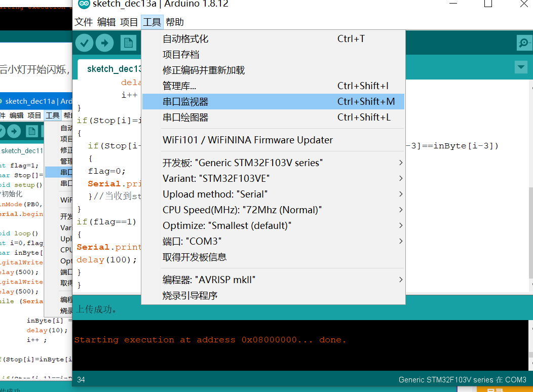The height and width of the screenshot is (392, 533).
Task: Click the Verify checkmark button in front window
Action: pos(84,43)
